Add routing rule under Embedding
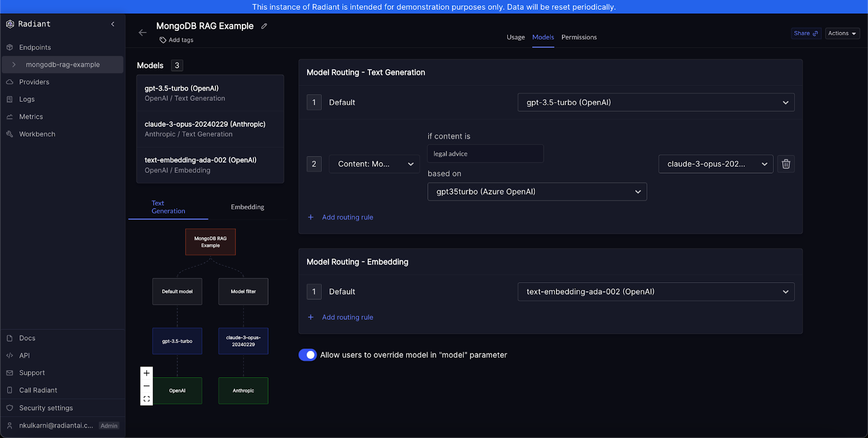This screenshot has height=438, width=868. tap(347, 317)
